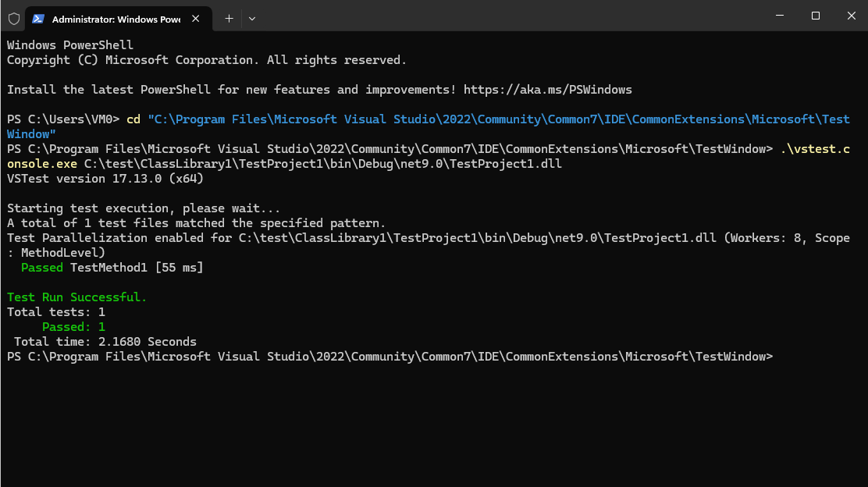Click the green 'Passed' TestMethod1 result
The width and height of the screenshot is (868, 487).
click(41, 268)
